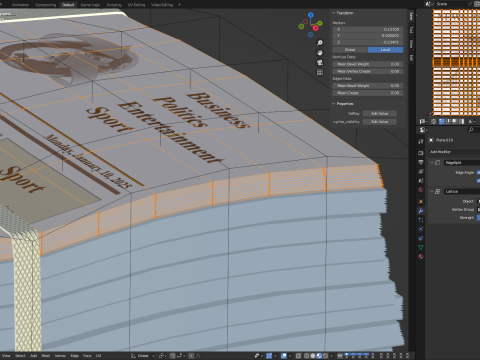The width and height of the screenshot is (480, 360).
Task: Toggle camera view with camera gizmo icon
Action: click(320, 62)
